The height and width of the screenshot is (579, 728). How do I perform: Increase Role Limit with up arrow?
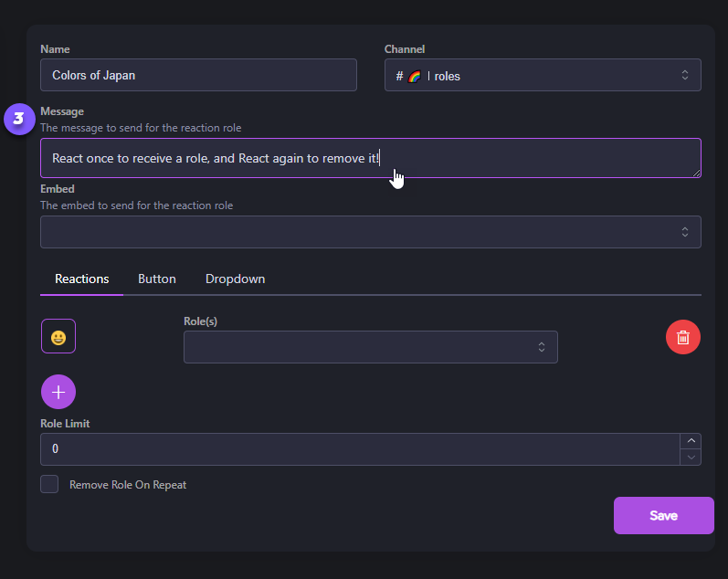point(691,441)
